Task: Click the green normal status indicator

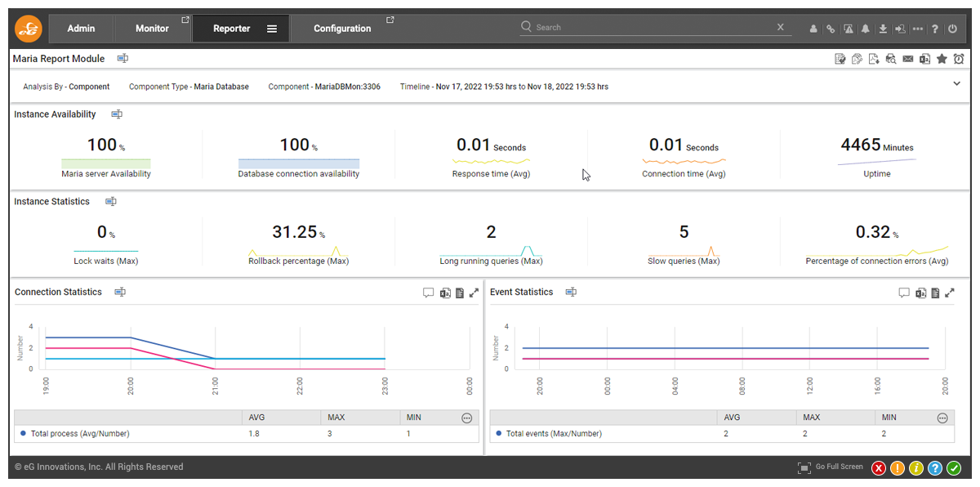Action: point(954,468)
